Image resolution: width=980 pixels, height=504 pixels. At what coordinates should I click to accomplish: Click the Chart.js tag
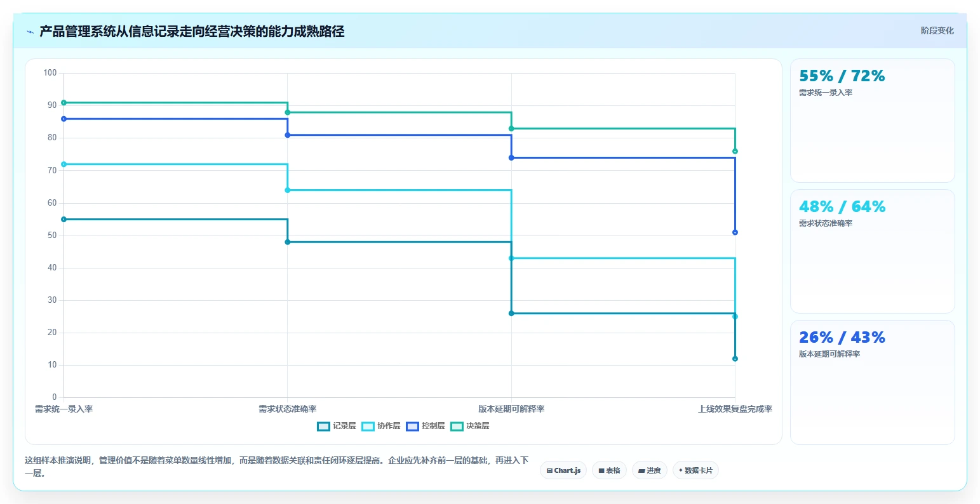[563, 470]
